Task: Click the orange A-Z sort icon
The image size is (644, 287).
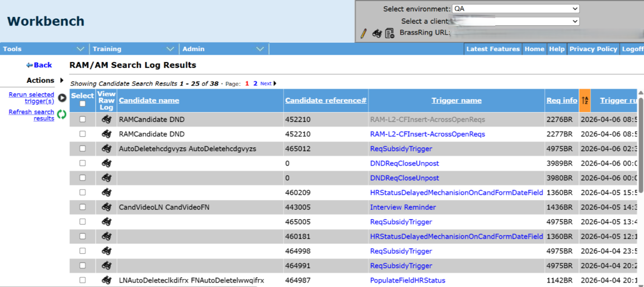Action: (x=585, y=100)
